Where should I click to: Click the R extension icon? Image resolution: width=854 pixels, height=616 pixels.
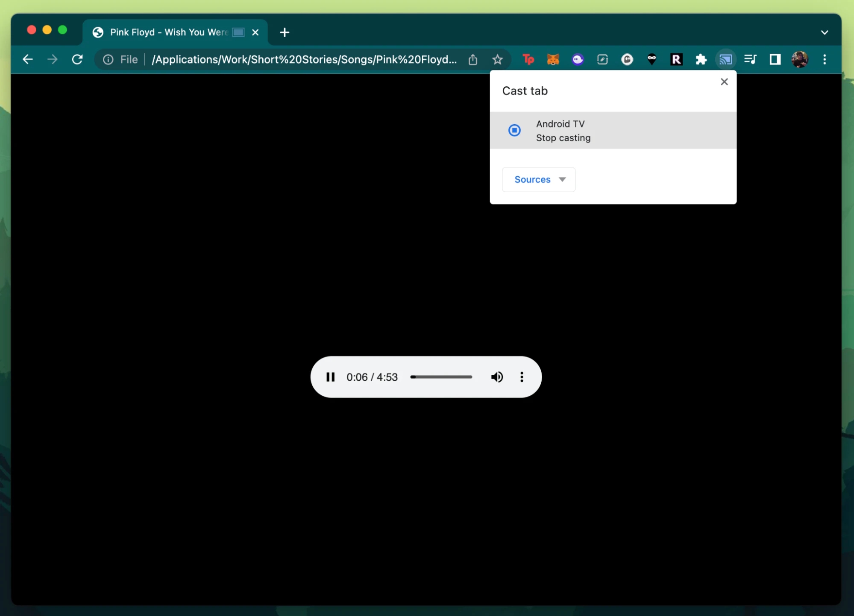(x=676, y=59)
